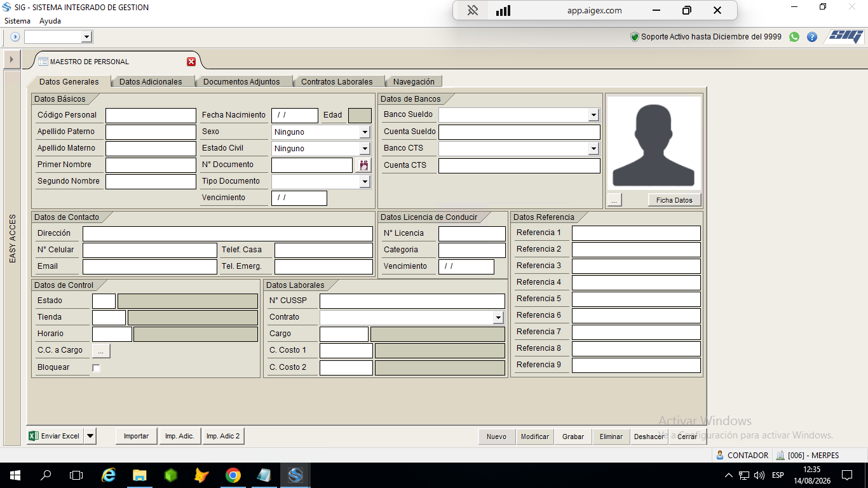Open the Contratos Laborales tab
The width and height of the screenshot is (868, 488).
coord(337,81)
